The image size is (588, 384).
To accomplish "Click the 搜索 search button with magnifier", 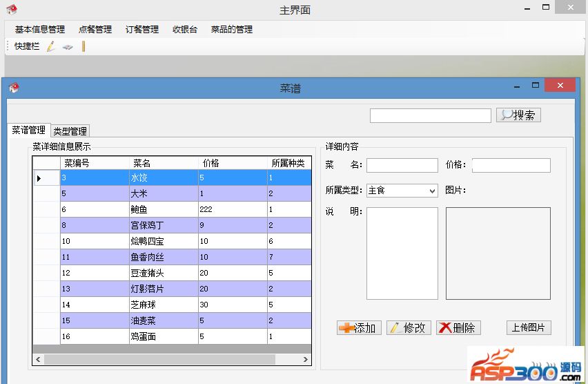I will point(518,115).
